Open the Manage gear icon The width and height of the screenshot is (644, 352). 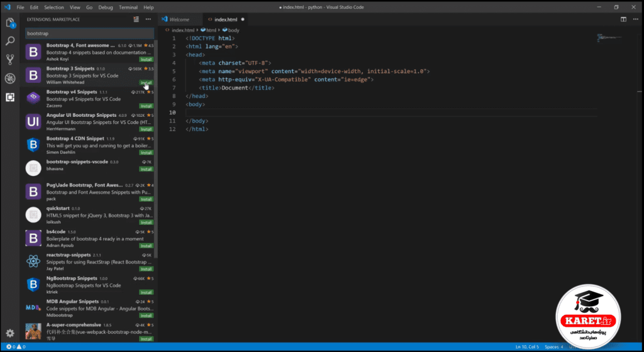coord(10,333)
